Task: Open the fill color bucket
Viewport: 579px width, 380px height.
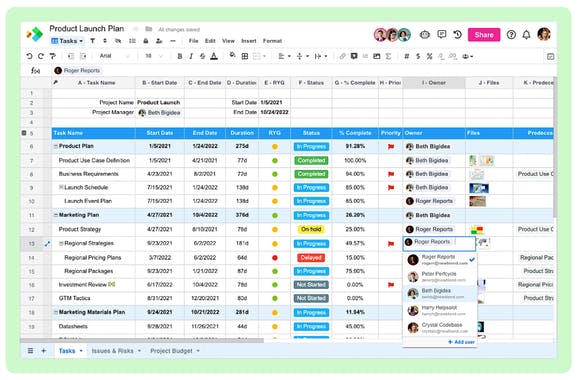Action: [x=233, y=56]
